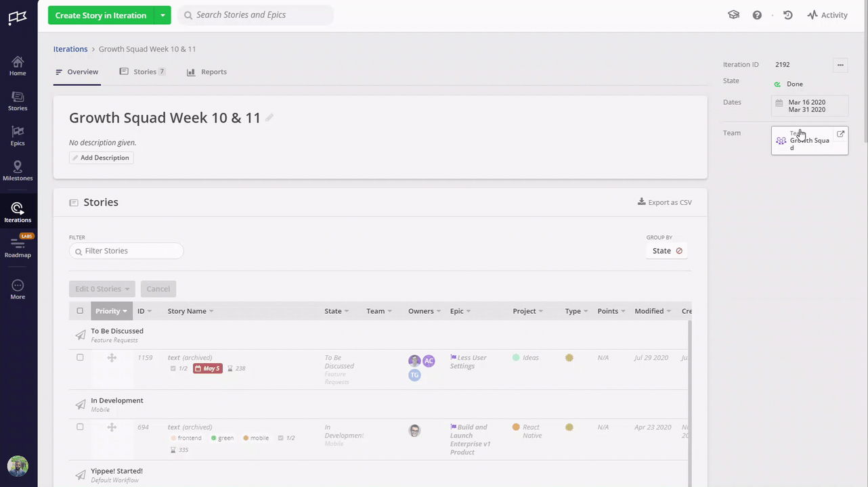The image size is (868, 487).
Task: Open the recent history clock icon
Action: pos(788,15)
